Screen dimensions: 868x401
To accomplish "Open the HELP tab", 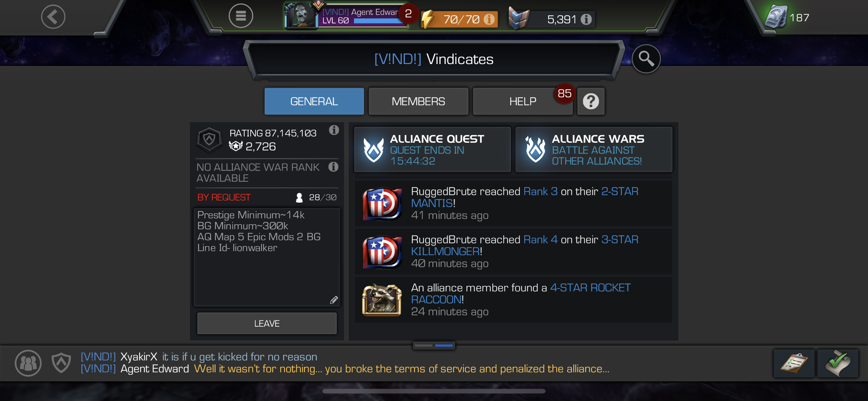I will (x=523, y=101).
